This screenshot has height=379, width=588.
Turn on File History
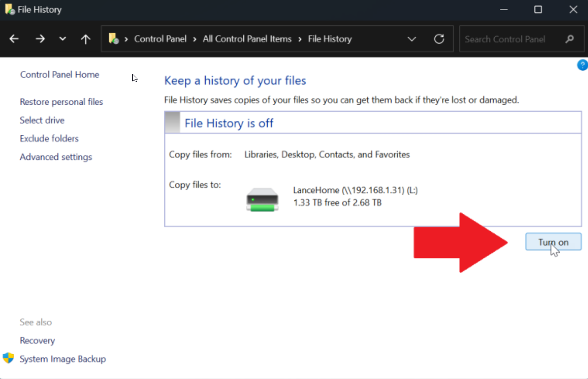[553, 242]
